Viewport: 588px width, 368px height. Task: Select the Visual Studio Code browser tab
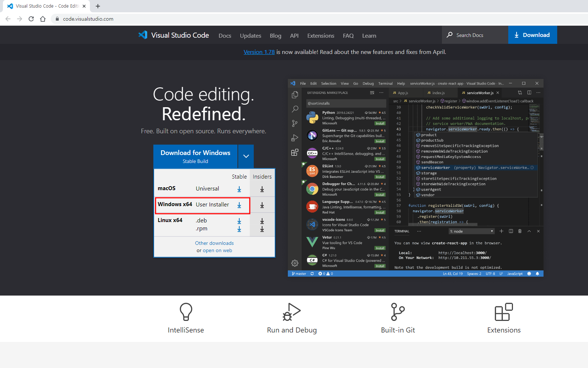pos(46,6)
